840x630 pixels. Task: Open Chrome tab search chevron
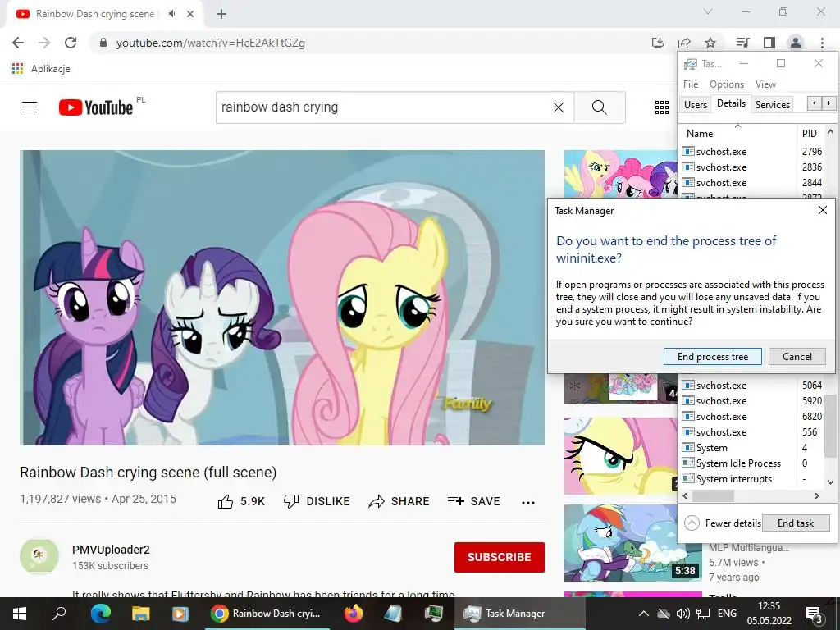tap(708, 11)
